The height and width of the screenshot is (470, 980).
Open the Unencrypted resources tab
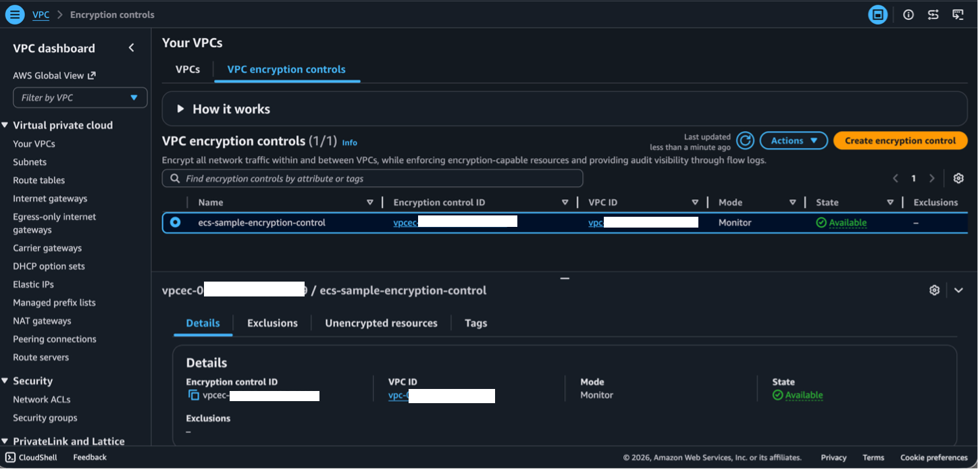pos(381,323)
